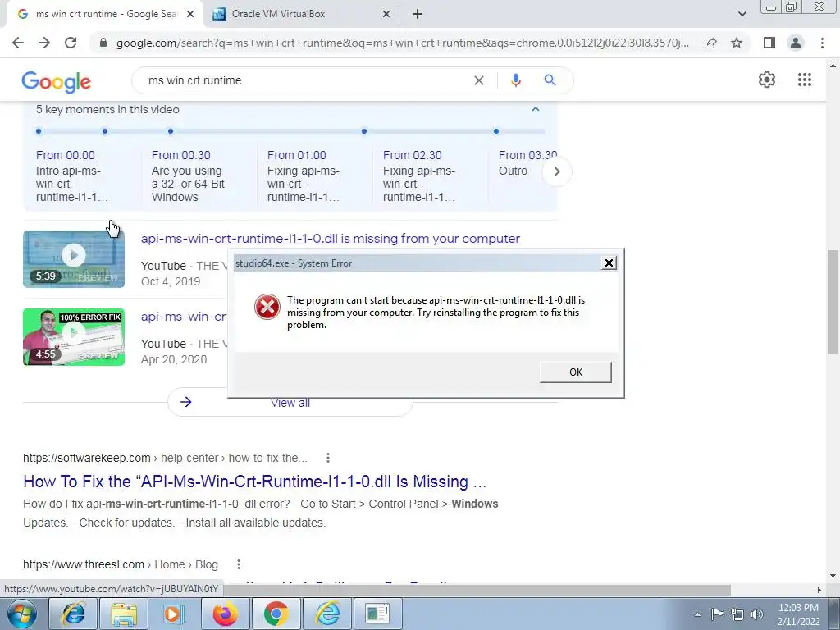Open Firefox from the taskbar
840x630 pixels.
(225, 614)
